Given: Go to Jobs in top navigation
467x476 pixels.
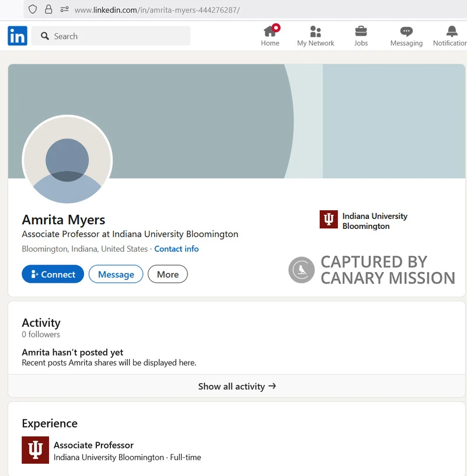Looking at the screenshot, I should coord(361,36).
